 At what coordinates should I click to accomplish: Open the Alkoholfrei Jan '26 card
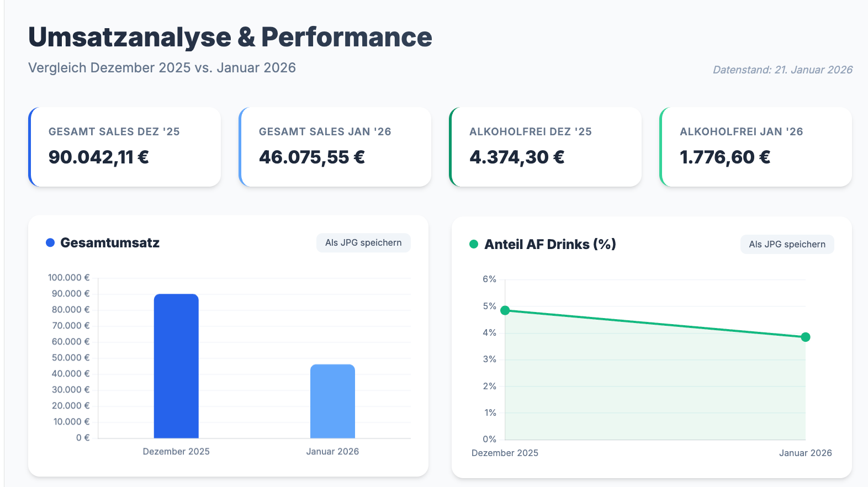[756, 147]
